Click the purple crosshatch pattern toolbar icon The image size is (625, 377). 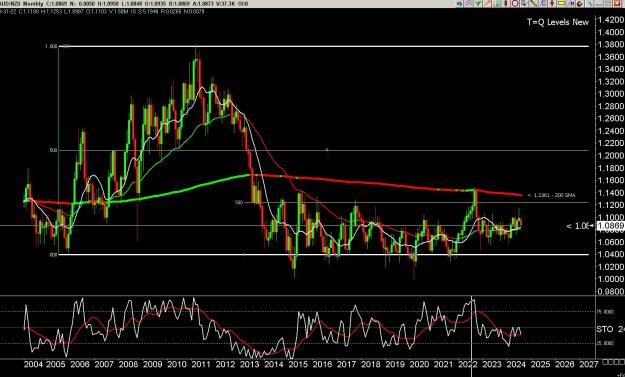coord(468,4)
